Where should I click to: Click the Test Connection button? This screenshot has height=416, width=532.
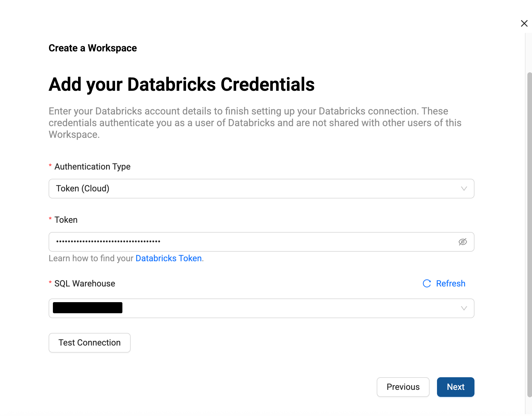coord(89,343)
